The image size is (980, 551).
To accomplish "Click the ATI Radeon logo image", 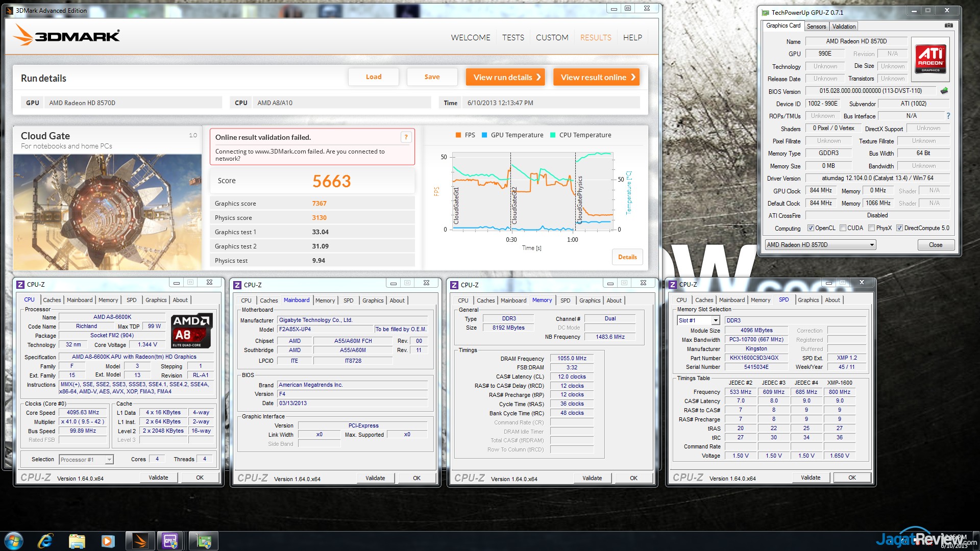I will pyautogui.click(x=930, y=59).
